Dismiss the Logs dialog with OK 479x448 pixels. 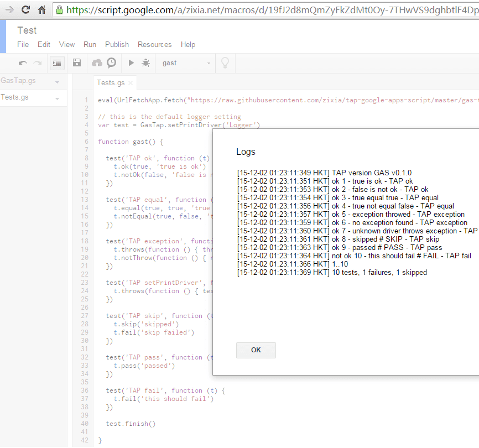(256, 350)
